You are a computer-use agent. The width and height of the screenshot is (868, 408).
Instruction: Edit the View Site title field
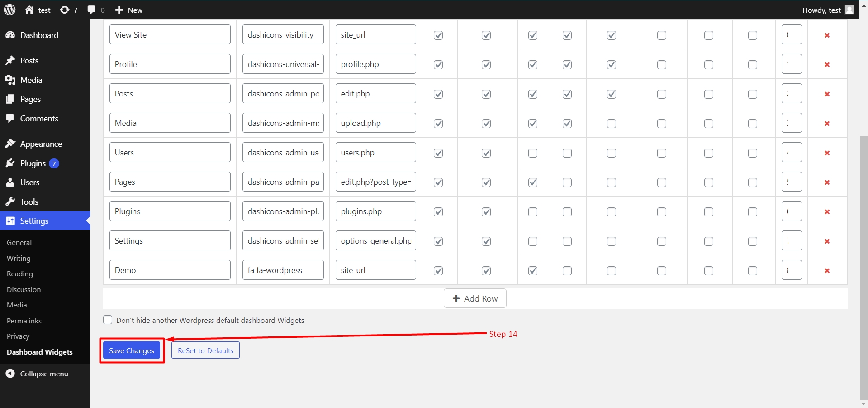coord(170,34)
